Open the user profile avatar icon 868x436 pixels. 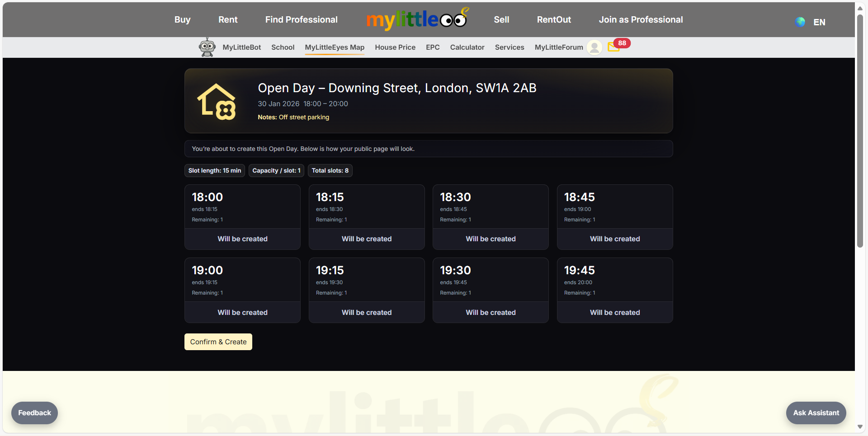594,47
